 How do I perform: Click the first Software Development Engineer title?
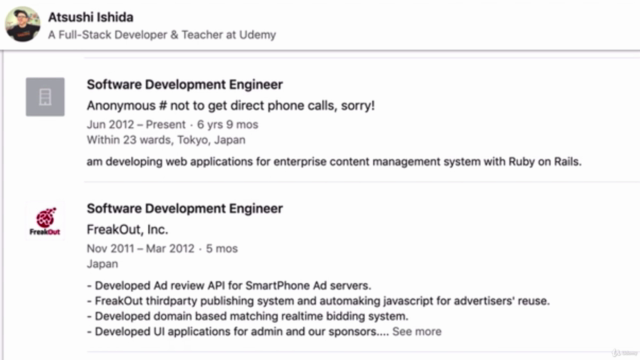[184, 84]
